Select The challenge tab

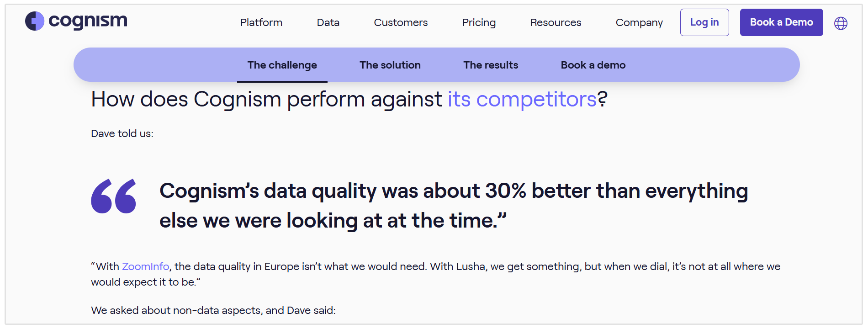[282, 65]
